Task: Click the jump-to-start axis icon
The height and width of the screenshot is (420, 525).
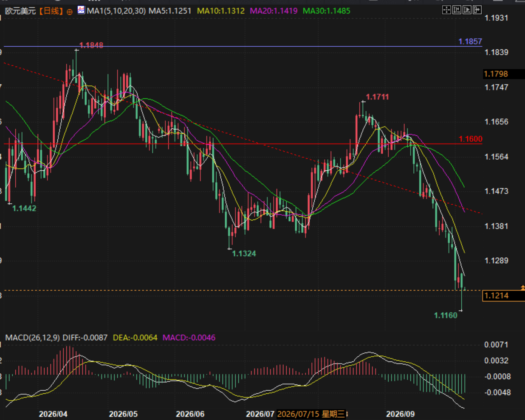Action: (x=457, y=10)
